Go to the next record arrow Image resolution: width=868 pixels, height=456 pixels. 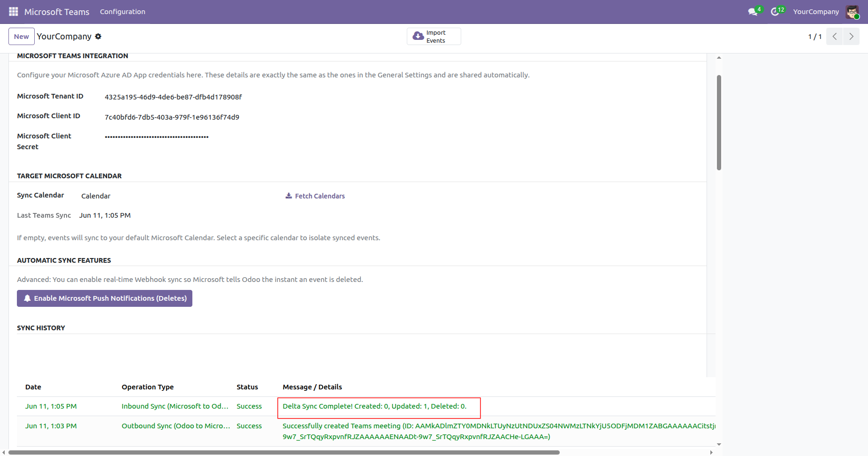tap(851, 37)
